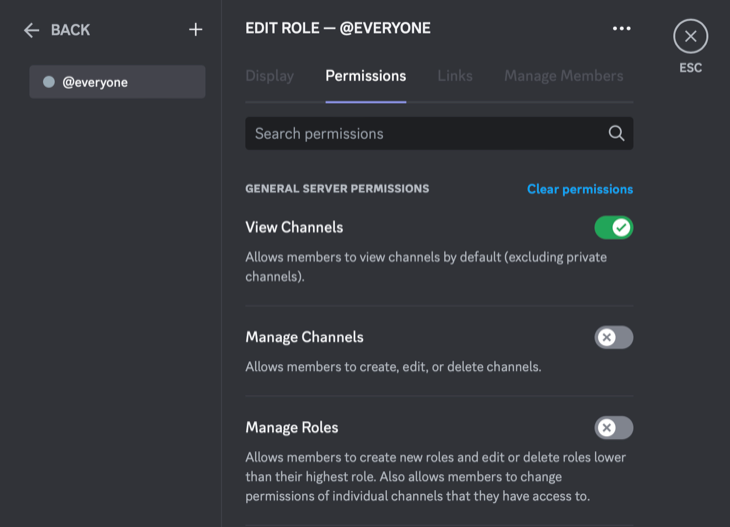Click the back arrow icon
The height and width of the screenshot is (527, 730).
[x=31, y=30]
